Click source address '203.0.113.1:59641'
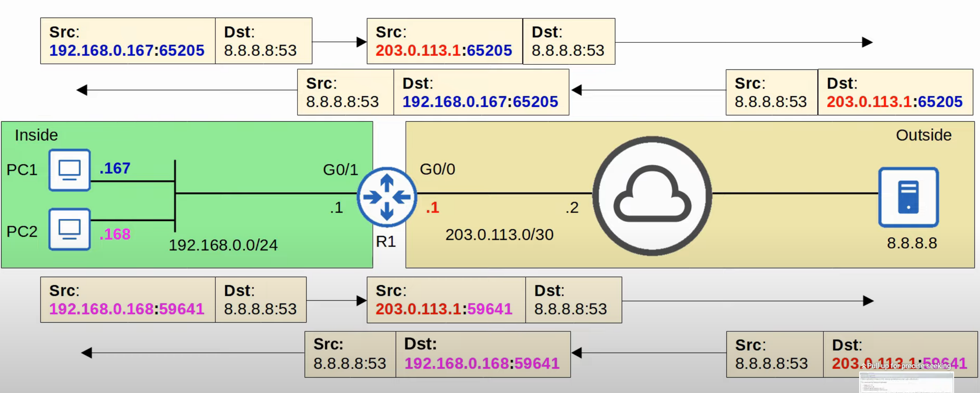 pos(444,309)
